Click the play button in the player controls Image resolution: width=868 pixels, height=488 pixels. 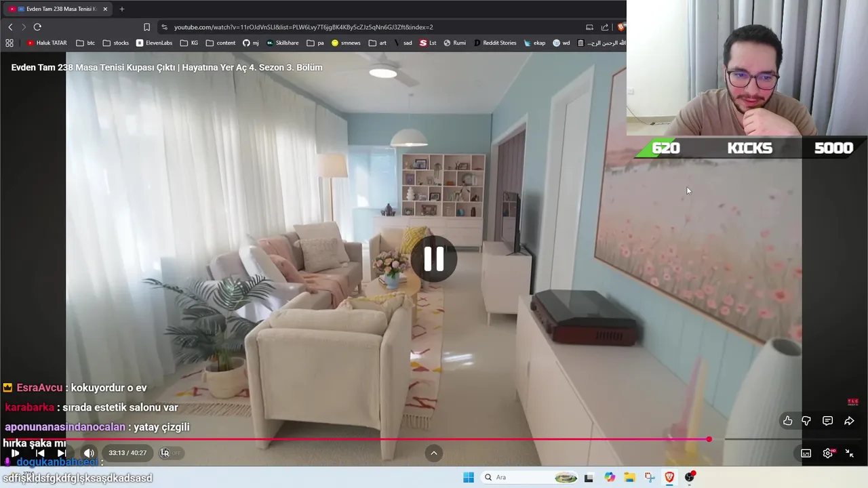tap(15, 453)
